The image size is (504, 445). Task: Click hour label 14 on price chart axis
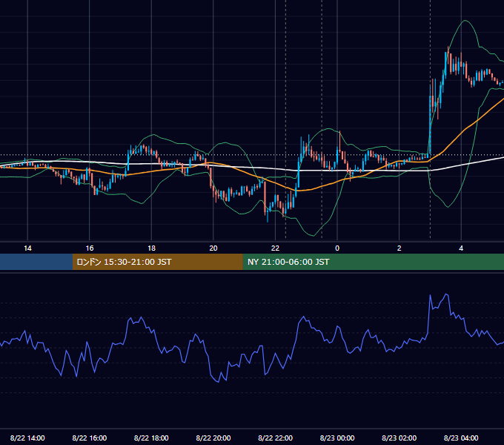[27, 248]
